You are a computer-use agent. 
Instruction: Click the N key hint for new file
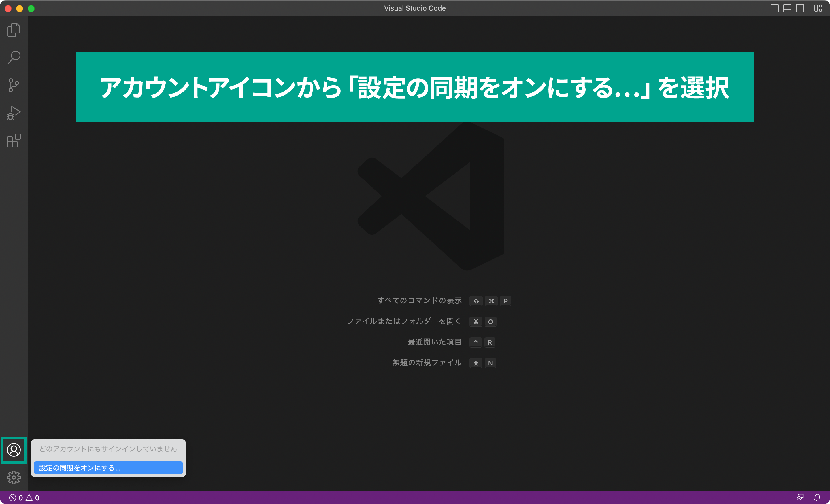point(490,363)
